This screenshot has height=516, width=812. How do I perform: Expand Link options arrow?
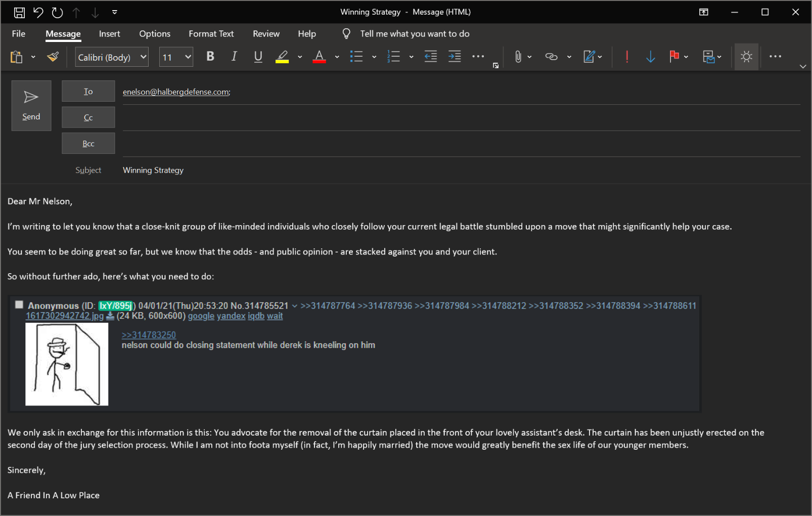pyautogui.click(x=569, y=57)
